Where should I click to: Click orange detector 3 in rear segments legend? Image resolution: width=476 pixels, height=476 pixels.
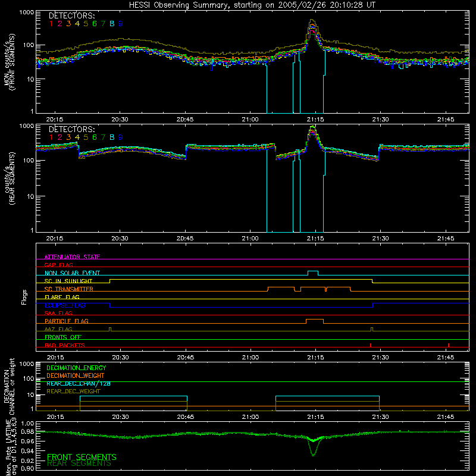pos(68,137)
